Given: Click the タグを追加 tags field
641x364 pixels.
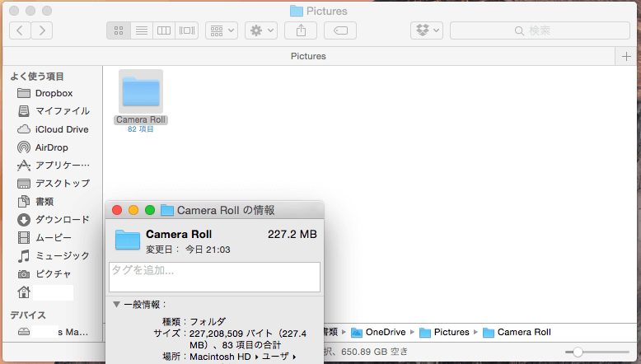Looking at the screenshot, I should 214,277.
